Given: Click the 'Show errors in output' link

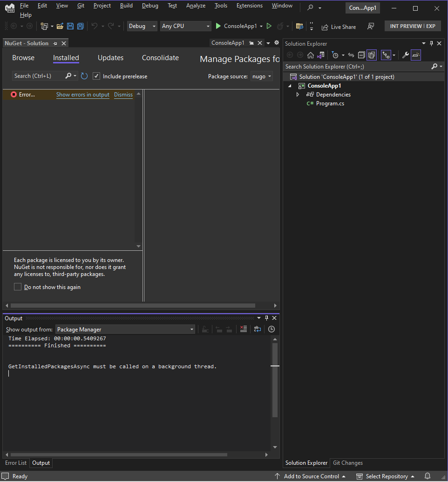Looking at the screenshot, I should tap(82, 95).
